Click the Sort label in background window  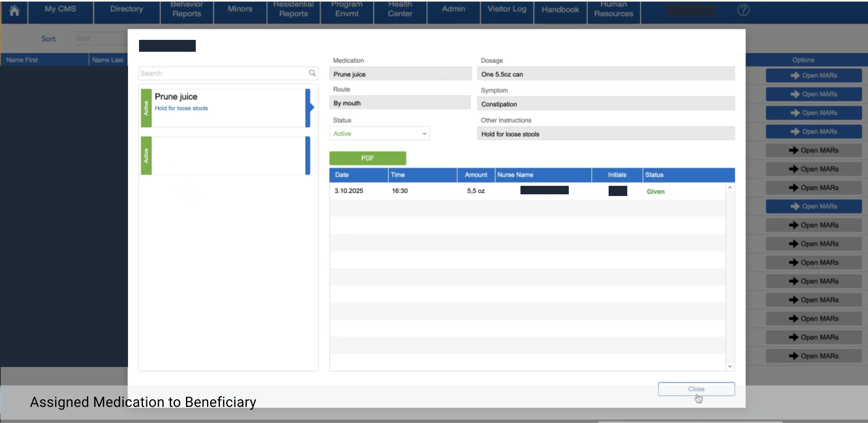point(48,39)
